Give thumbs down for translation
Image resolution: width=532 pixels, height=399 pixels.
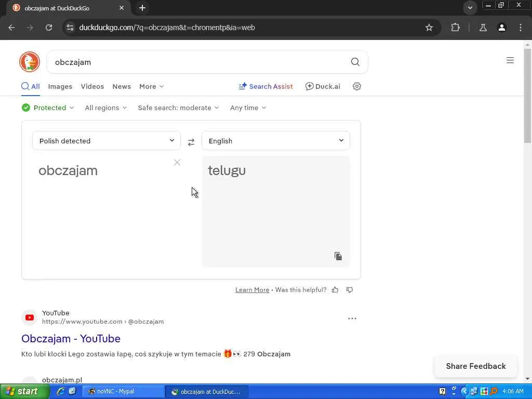pyautogui.click(x=350, y=290)
